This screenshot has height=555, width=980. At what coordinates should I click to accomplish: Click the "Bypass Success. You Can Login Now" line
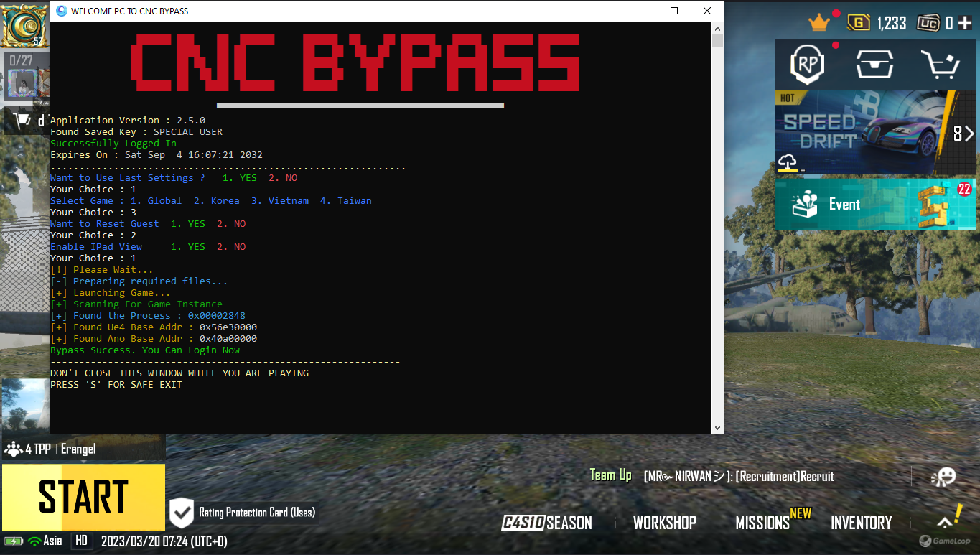145,350
